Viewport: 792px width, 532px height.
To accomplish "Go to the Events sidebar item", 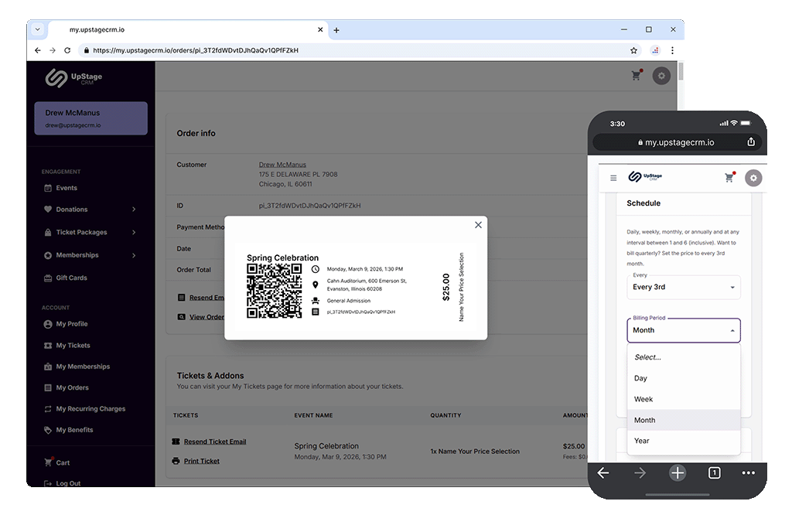I will 67,188.
